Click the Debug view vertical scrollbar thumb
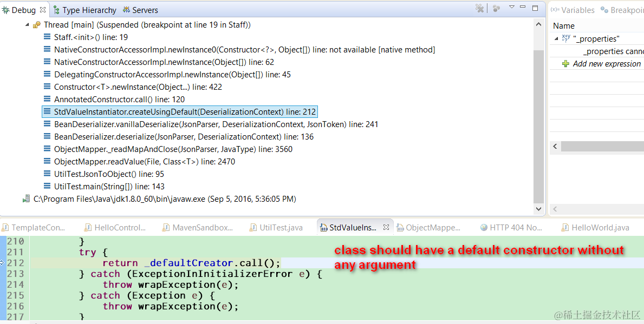Screen dimensions: 644x324 (538, 126)
